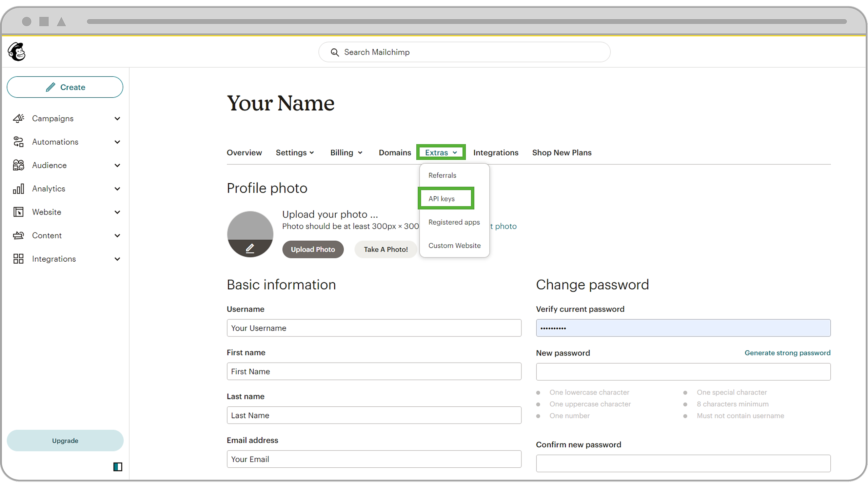Click the Website cursor icon
Image resolution: width=868 pixels, height=488 pixels.
point(18,212)
